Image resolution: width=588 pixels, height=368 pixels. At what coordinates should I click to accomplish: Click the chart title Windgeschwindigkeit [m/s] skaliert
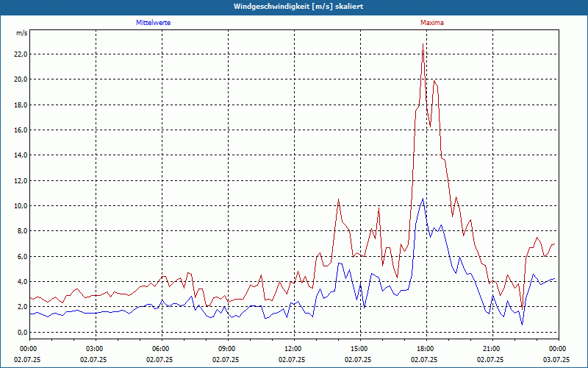[x=298, y=7]
